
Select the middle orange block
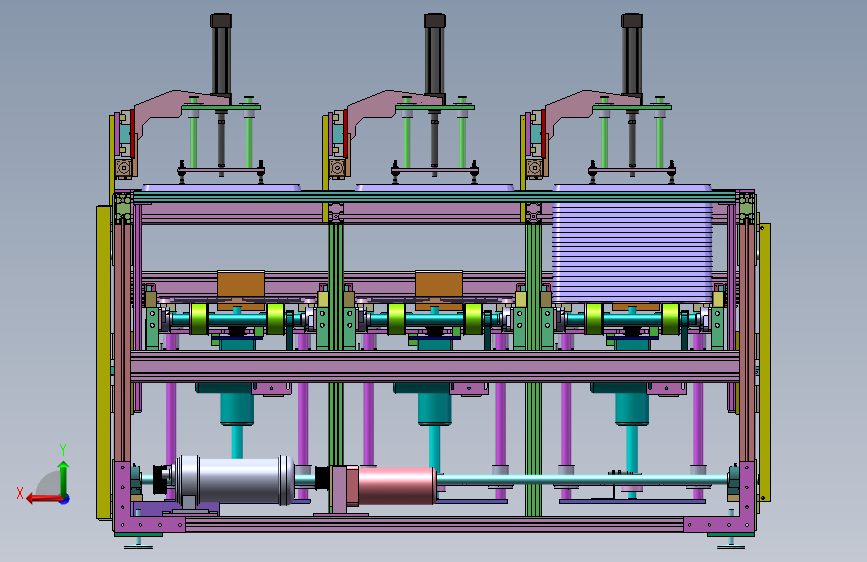(439, 288)
